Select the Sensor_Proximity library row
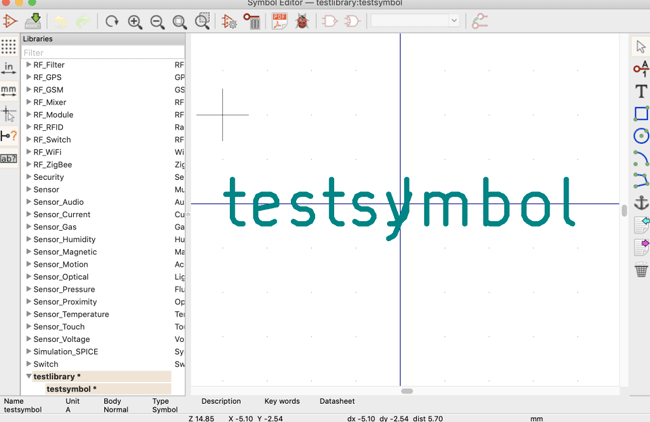 (x=103, y=302)
